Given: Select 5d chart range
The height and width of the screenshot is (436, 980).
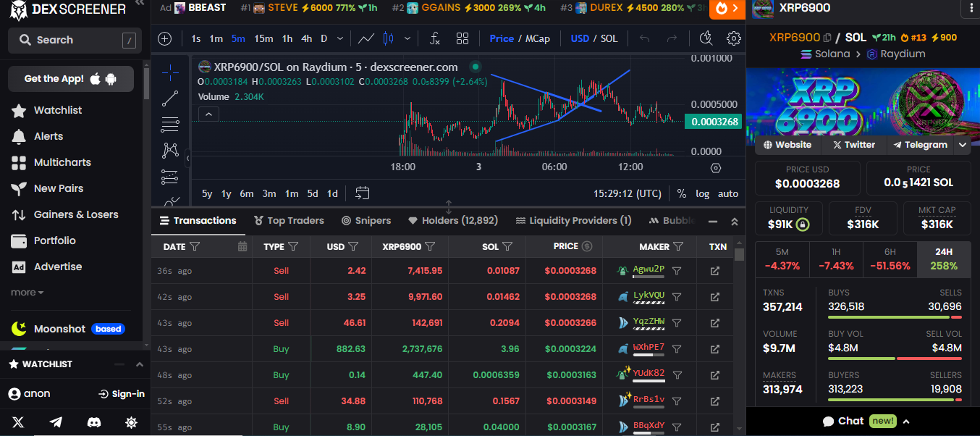Looking at the screenshot, I should click(x=313, y=193).
